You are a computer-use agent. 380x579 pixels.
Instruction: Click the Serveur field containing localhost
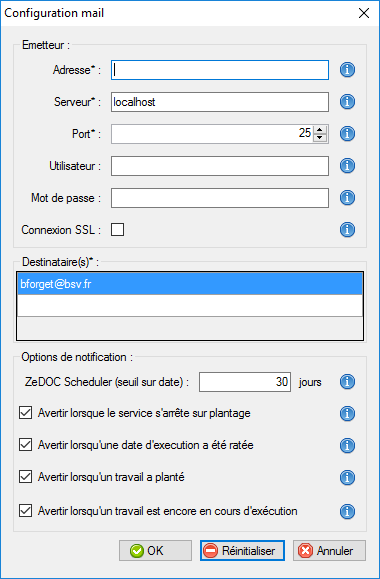pyautogui.click(x=220, y=102)
